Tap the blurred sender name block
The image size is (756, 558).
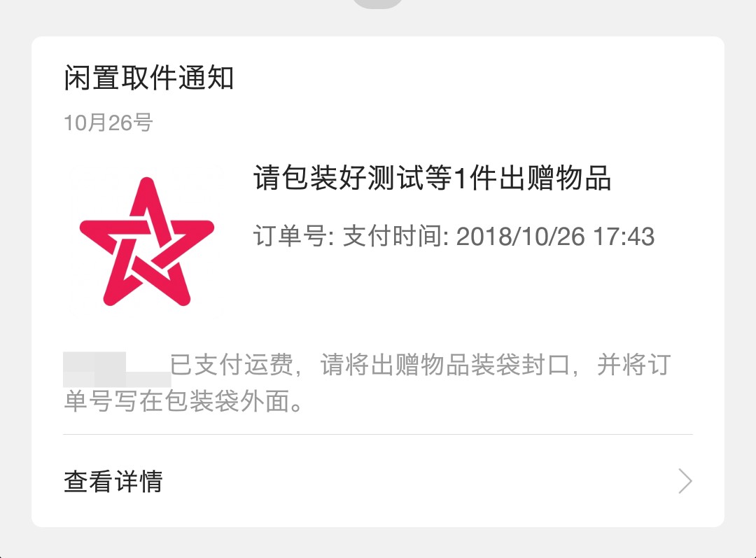click(x=117, y=370)
